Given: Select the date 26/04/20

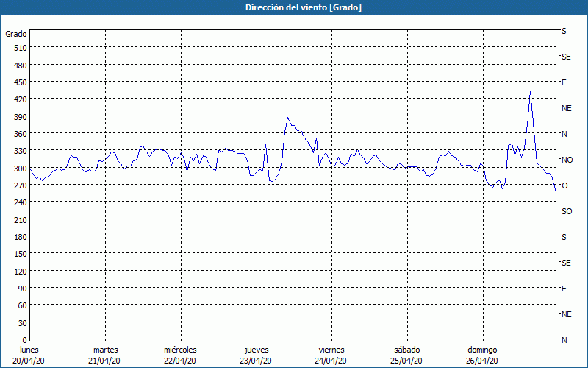Looking at the screenshot, I should click(x=482, y=361).
